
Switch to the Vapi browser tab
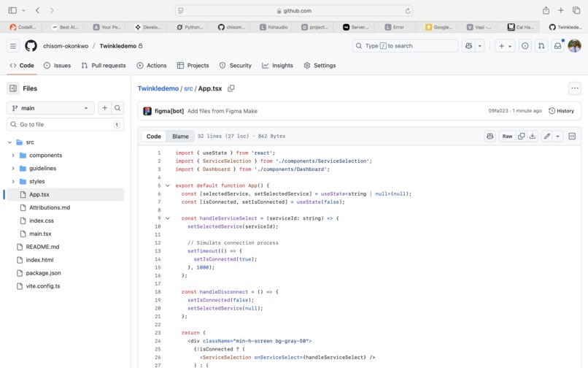(479, 27)
